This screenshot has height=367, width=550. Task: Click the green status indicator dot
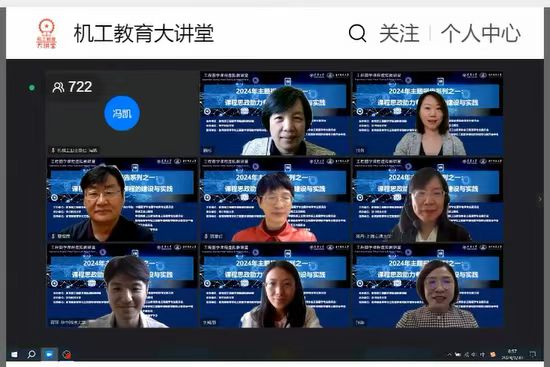[x=32, y=87]
